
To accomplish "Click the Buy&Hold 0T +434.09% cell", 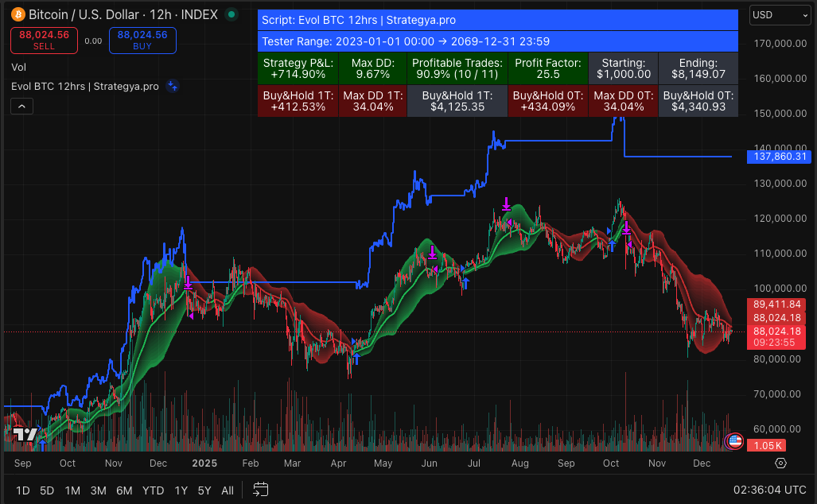I will pyautogui.click(x=548, y=101).
